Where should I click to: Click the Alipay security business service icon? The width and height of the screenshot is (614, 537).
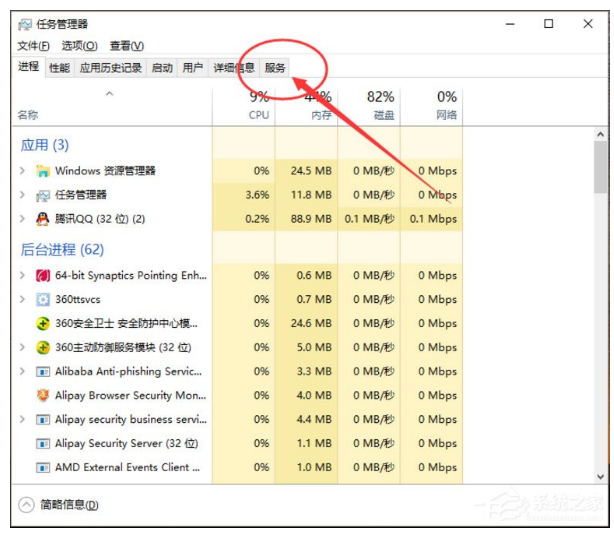pos(43,420)
